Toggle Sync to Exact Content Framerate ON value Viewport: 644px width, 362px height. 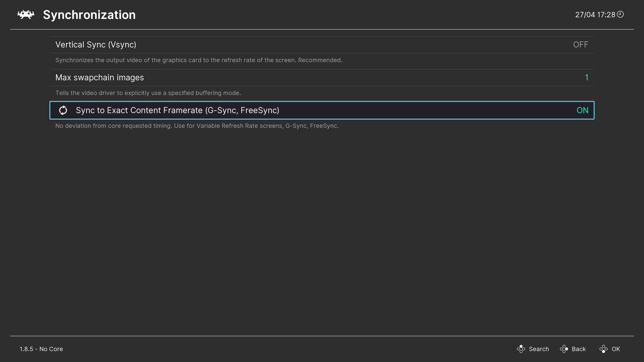click(582, 110)
